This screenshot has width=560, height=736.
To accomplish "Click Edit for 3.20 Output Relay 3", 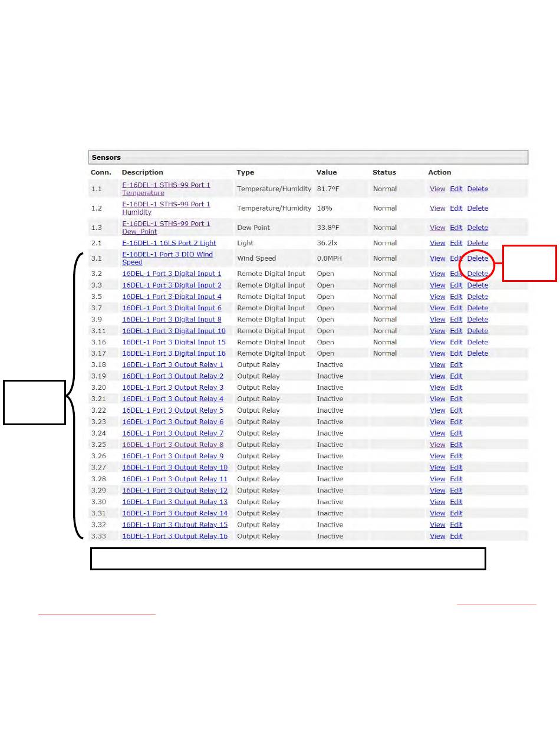I will (456, 387).
